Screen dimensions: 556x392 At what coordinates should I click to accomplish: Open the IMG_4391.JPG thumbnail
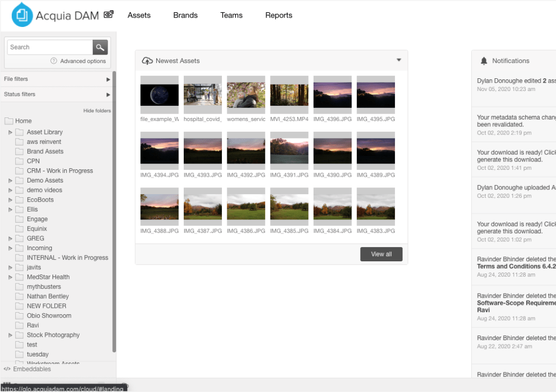(x=289, y=151)
